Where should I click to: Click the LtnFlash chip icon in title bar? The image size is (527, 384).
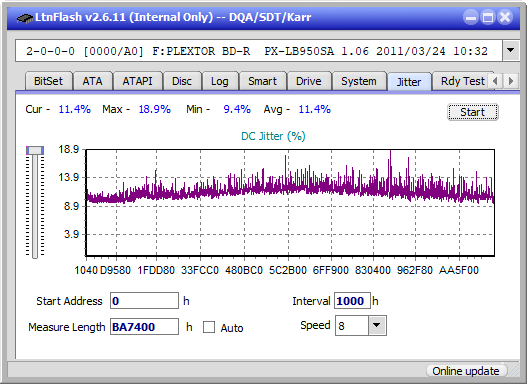tap(24, 18)
